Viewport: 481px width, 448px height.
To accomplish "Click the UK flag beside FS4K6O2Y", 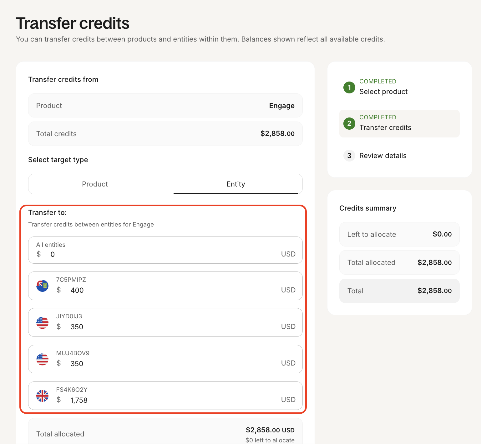I will (42, 396).
